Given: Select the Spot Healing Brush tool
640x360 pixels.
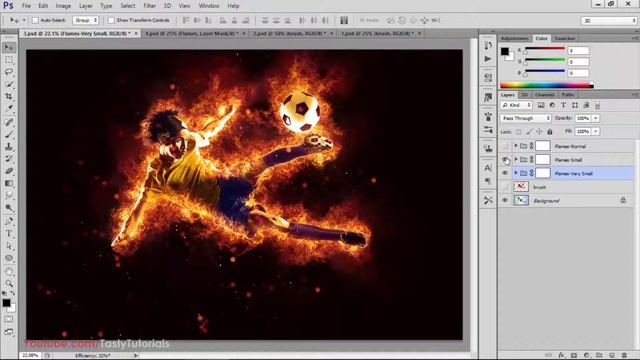Looking at the screenshot, I should [x=9, y=122].
